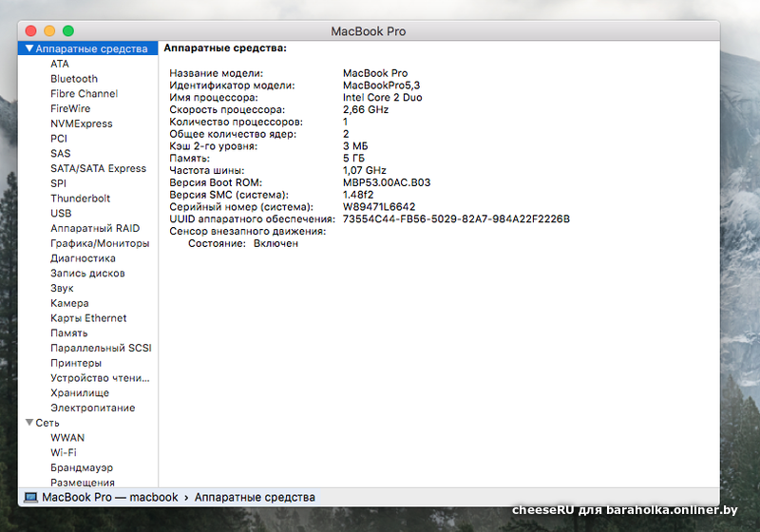This screenshot has width=760, height=532.
Task: Open the ATA sidebar item
Action: 60,64
